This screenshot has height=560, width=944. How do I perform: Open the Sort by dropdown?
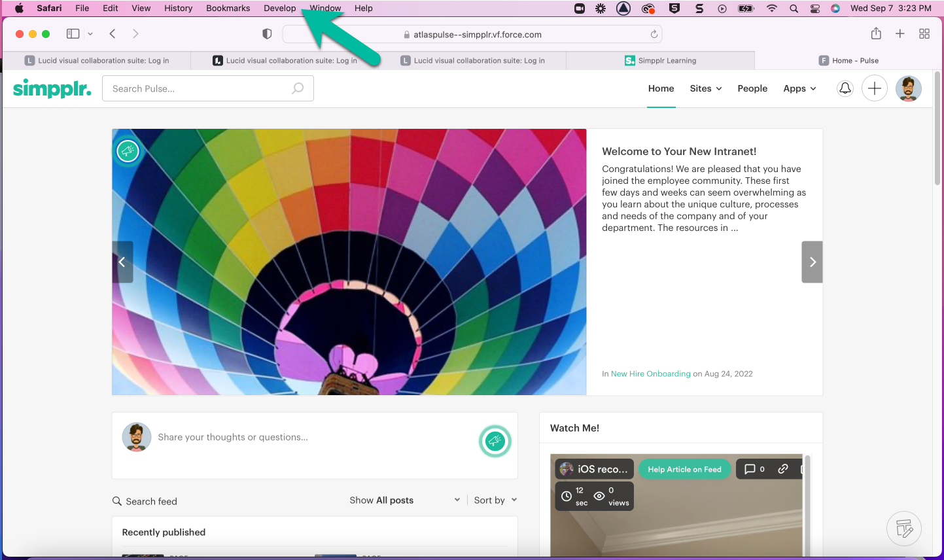(495, 500)
